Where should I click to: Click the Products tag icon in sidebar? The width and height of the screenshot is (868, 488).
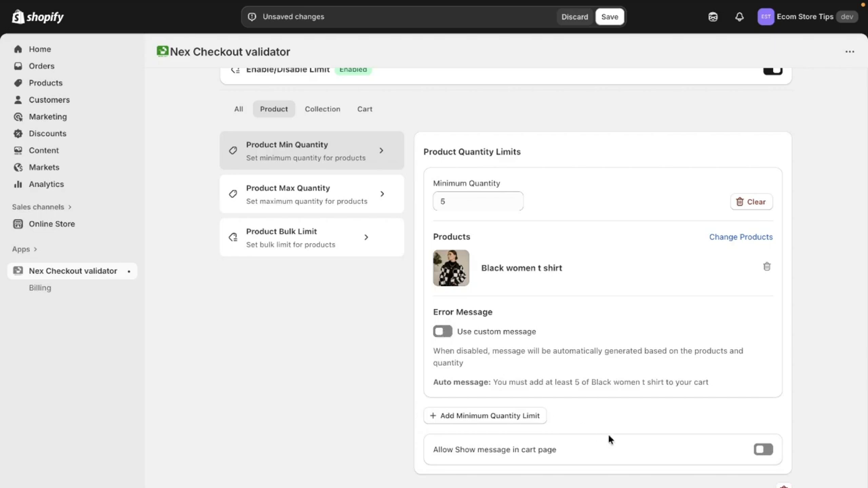click(x=18, y=83)
